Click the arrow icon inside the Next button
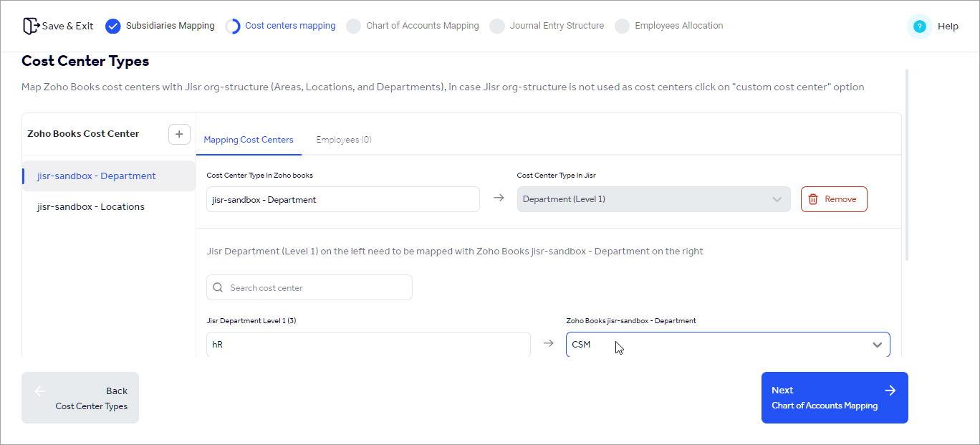 (890, 391)
